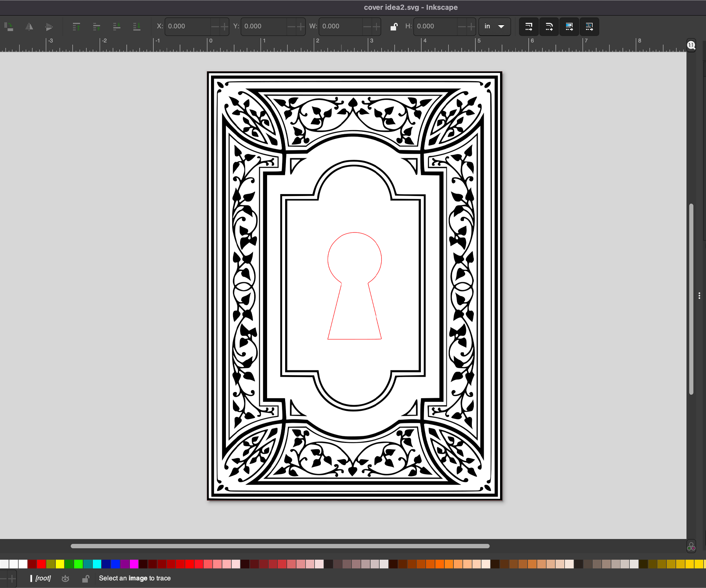Click the vertical scrollbar thumb

[x=691, y=299]
